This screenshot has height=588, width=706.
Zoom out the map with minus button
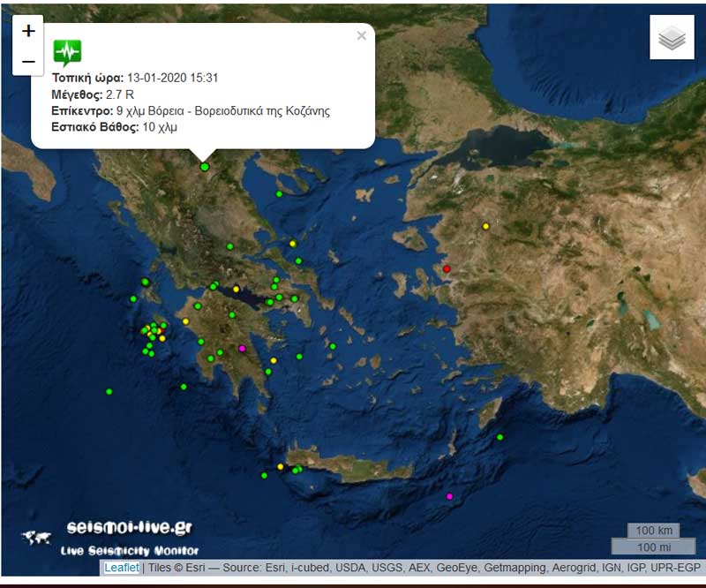point(28,61)
